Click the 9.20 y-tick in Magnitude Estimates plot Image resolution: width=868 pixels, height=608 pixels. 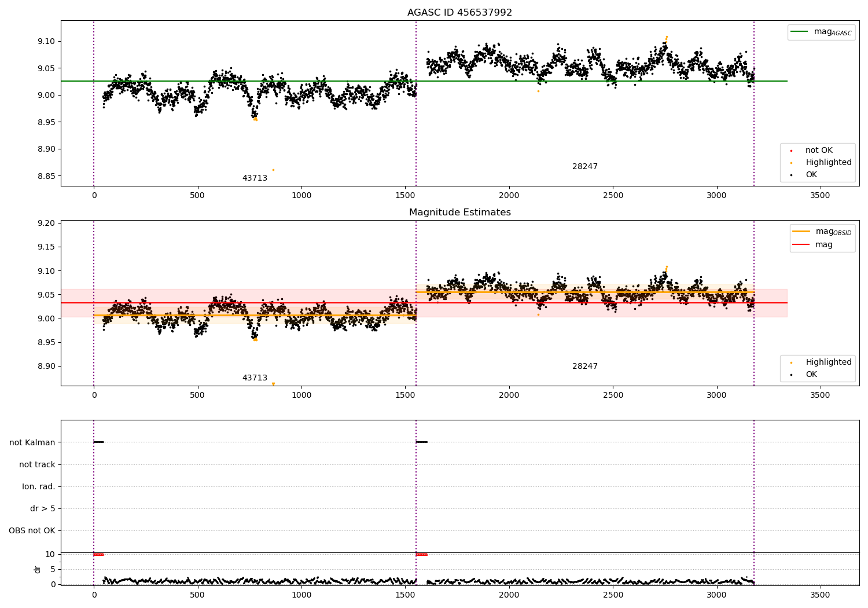point(46,224)
